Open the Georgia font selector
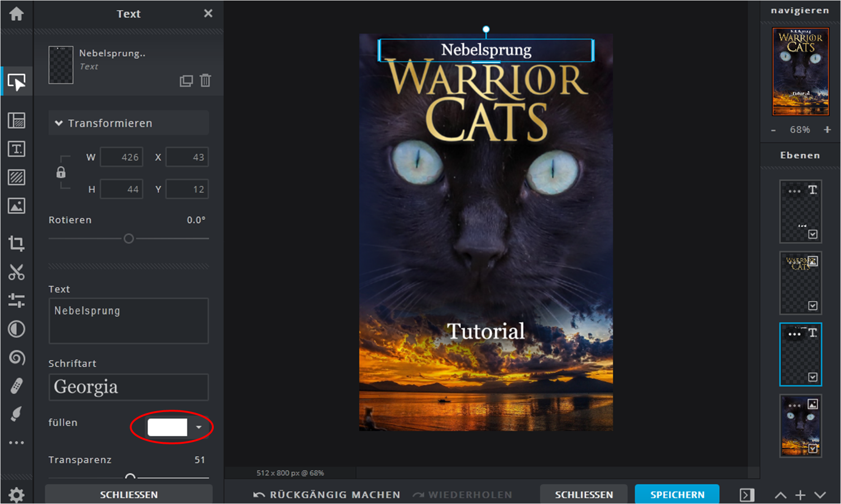The height and width of the screenshot is (504, 841). [128, 387]
